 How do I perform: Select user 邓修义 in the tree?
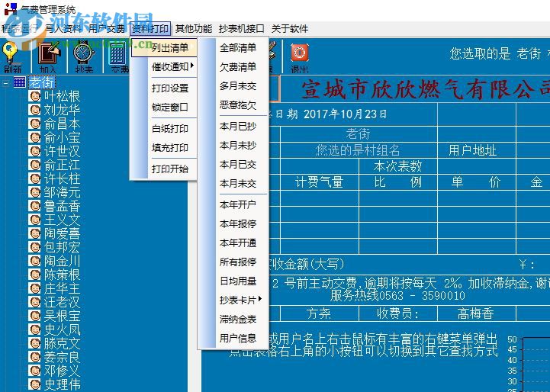(62, 371)
